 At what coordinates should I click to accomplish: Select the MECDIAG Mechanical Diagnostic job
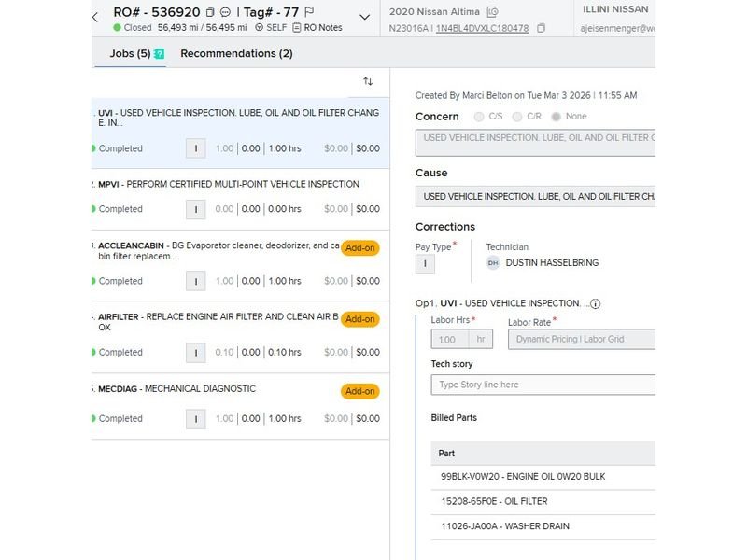coord(177,389)
